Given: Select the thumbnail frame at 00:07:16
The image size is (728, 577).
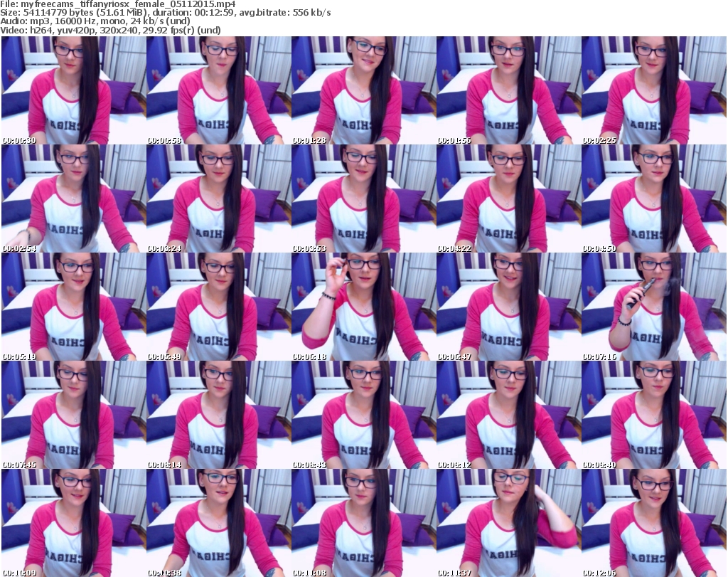Looking at the screenshot, I should 654,307.
